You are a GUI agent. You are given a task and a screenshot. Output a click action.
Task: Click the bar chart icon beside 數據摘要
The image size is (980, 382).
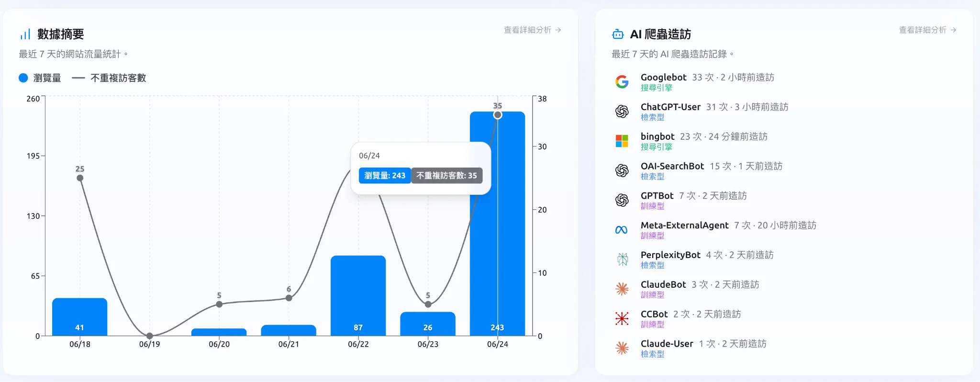25,34
